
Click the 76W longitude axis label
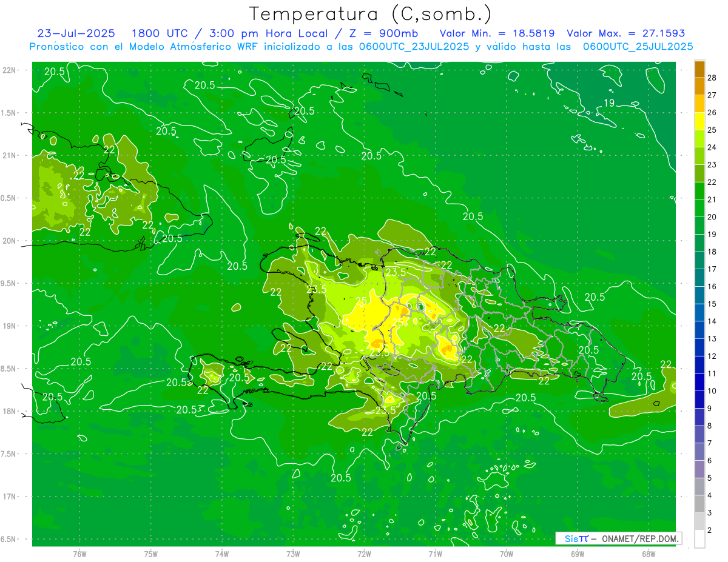click(79, 554)
